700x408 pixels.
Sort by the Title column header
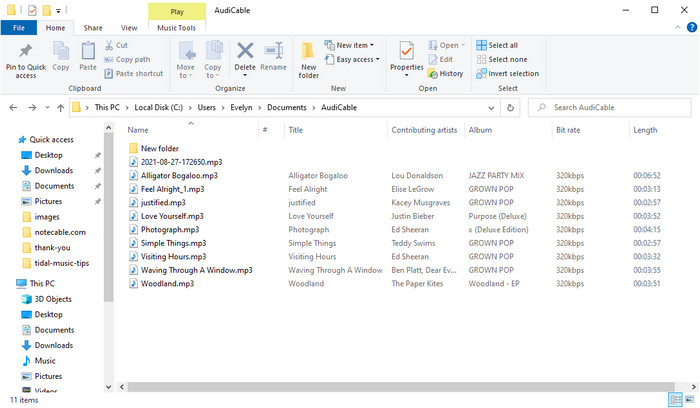(335, 130)
